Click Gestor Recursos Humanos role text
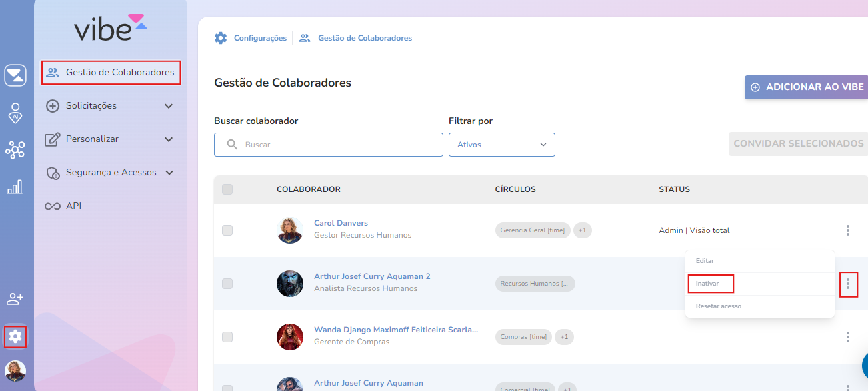This screenshot has height=391, width=868. point(363,235)
